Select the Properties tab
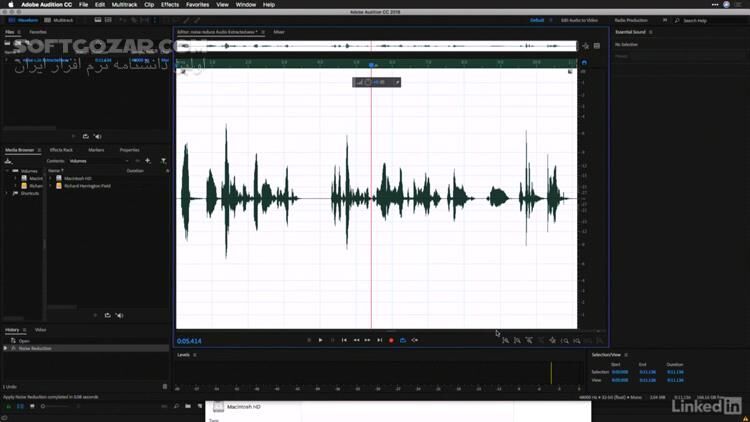750x422 pixels. pos(129,150)
